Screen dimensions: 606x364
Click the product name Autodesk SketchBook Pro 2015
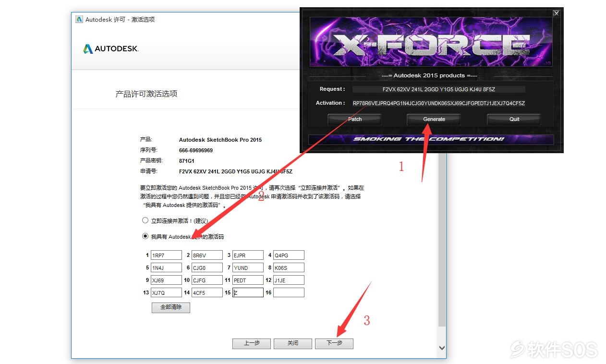click(220, 140)
